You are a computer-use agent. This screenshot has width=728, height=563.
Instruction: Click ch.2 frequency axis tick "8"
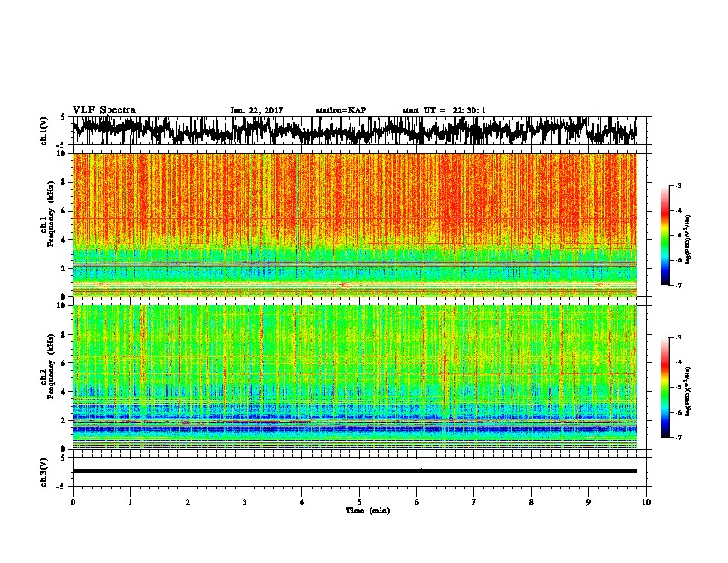click(63, 335)
